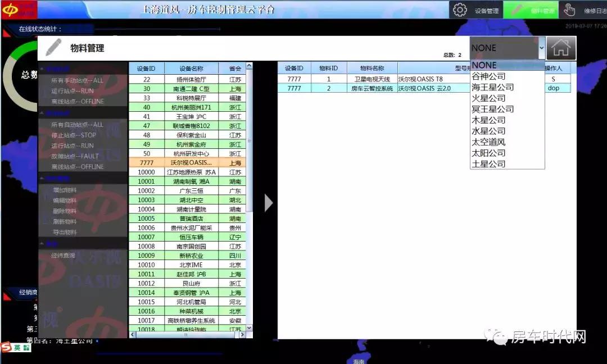The width and height of the screenshot is (607, 364).
Task: Click the platform logo in the top-left corner
Action: pos(18,10)
